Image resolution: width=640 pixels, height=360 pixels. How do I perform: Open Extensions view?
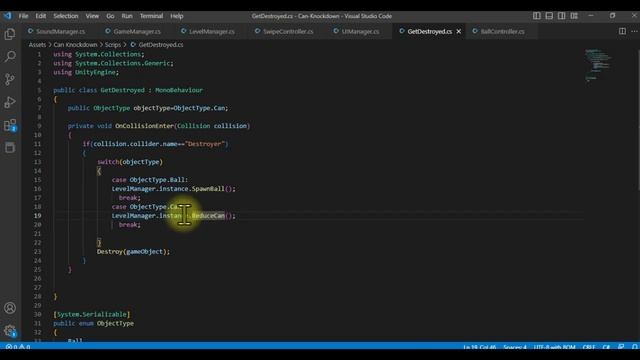click(x=10, y=125)
